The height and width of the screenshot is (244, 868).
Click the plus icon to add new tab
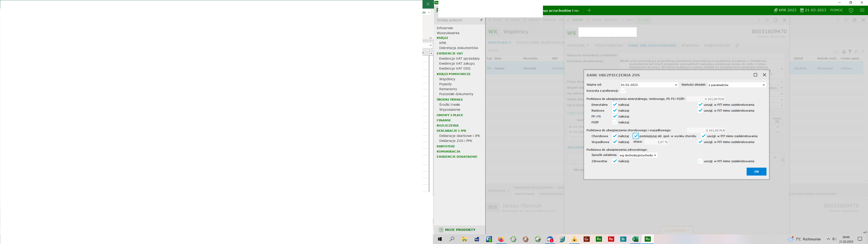click(589, 10)
